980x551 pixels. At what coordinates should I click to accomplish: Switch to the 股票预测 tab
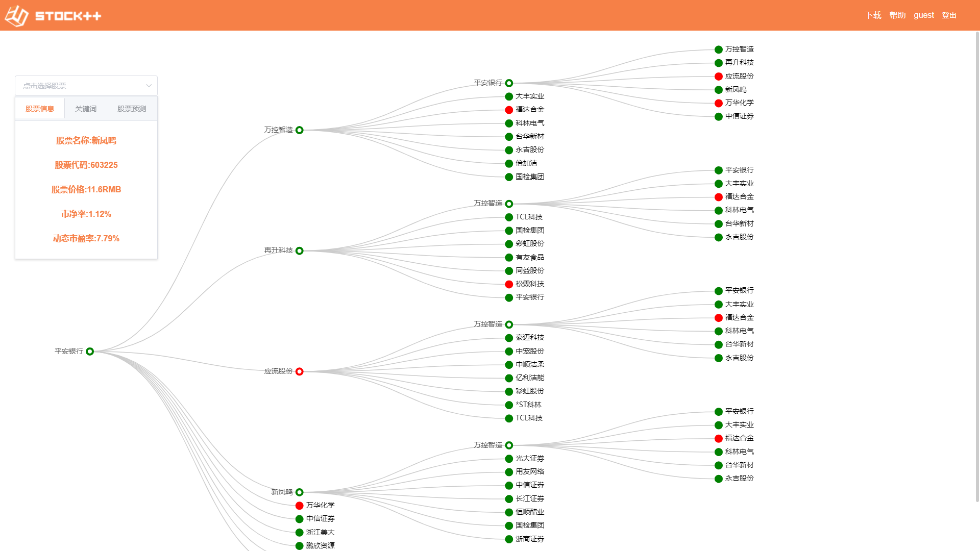pos(132,109)
